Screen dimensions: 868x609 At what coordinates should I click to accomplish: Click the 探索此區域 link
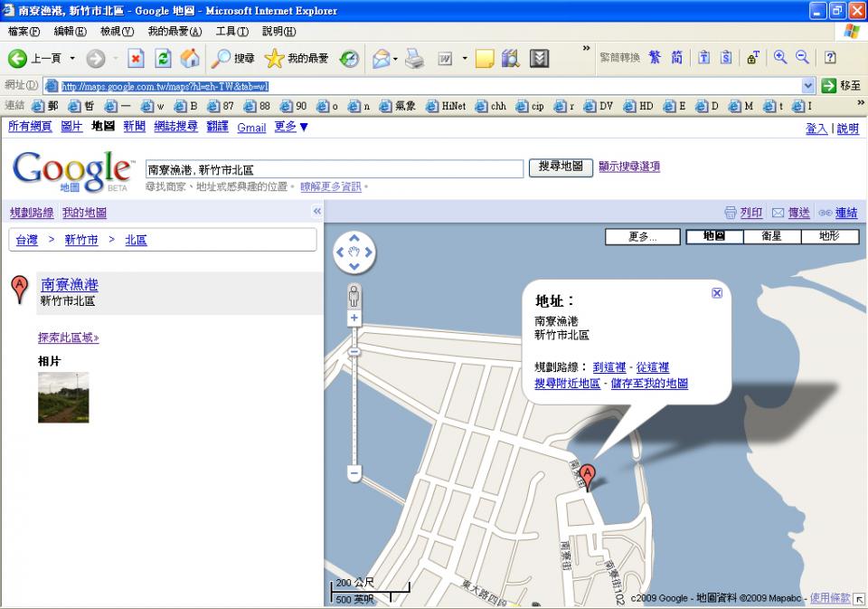pos(68,337)
